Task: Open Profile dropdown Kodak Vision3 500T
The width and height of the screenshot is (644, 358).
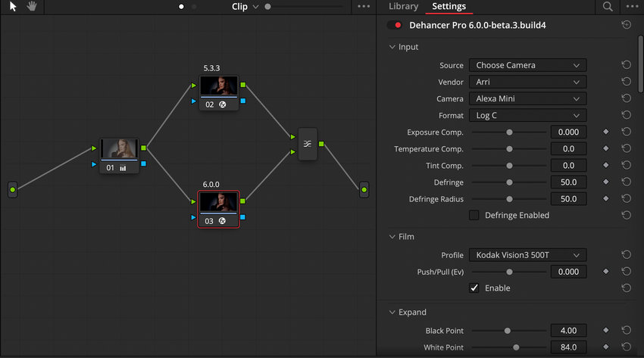Action: 528,255
